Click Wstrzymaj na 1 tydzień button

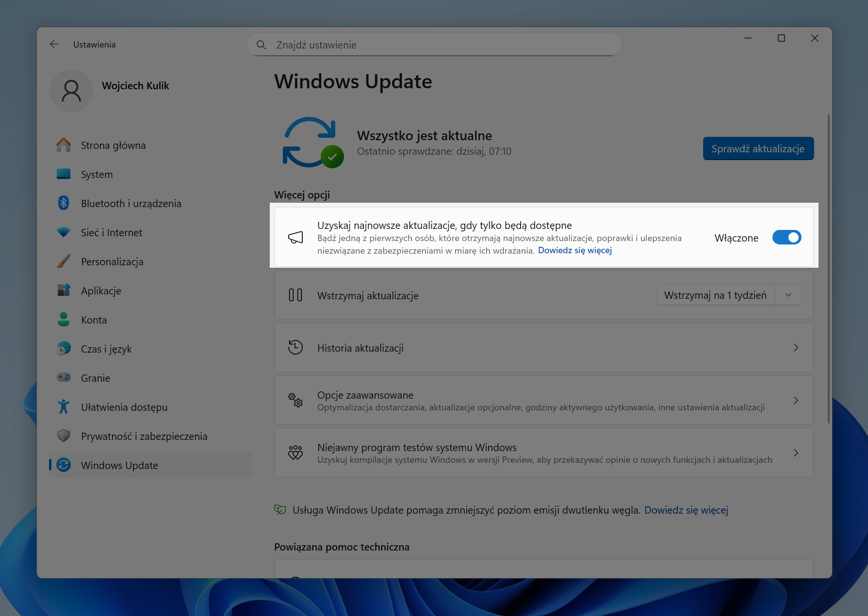[715, 295]
